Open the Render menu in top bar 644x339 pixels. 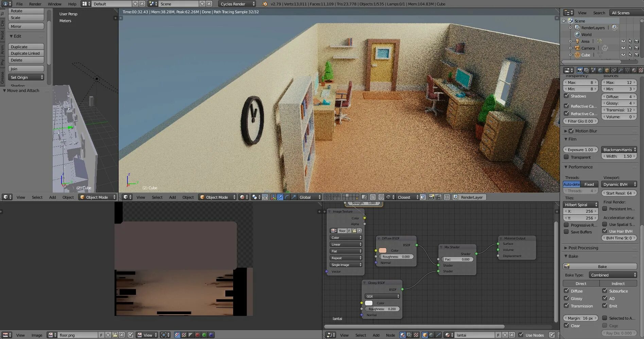[35, 4]
